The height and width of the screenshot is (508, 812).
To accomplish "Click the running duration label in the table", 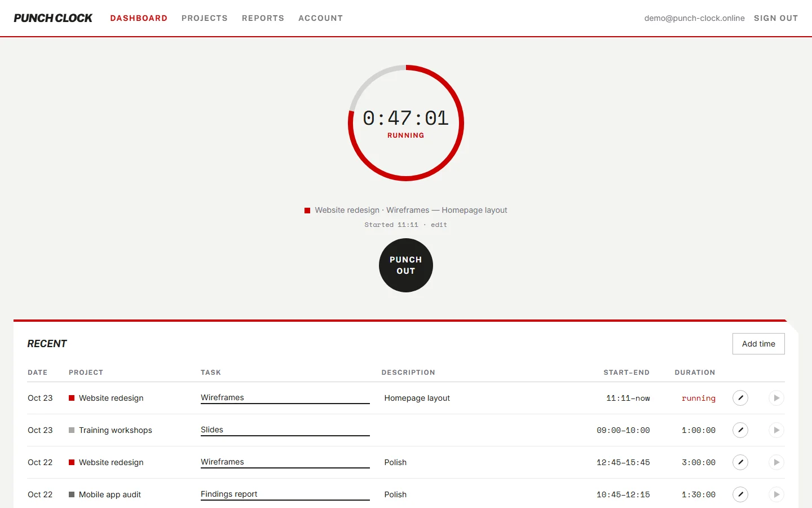I will [699, 398].
